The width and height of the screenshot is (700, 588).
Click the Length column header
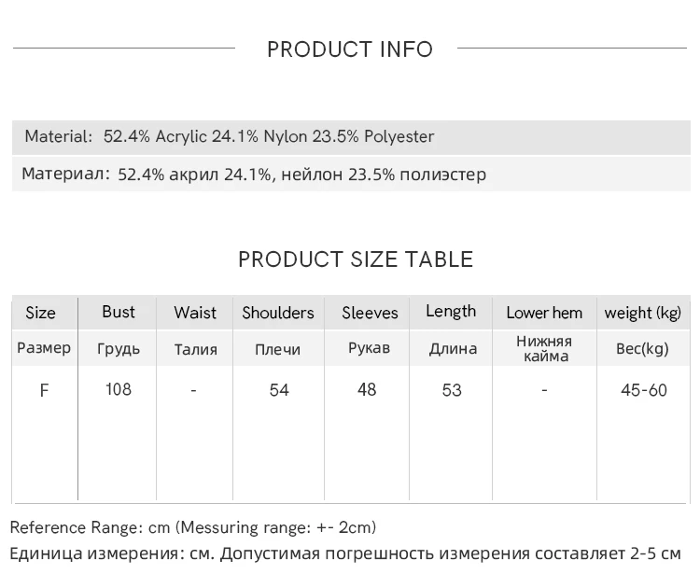(x=451, y=312)
